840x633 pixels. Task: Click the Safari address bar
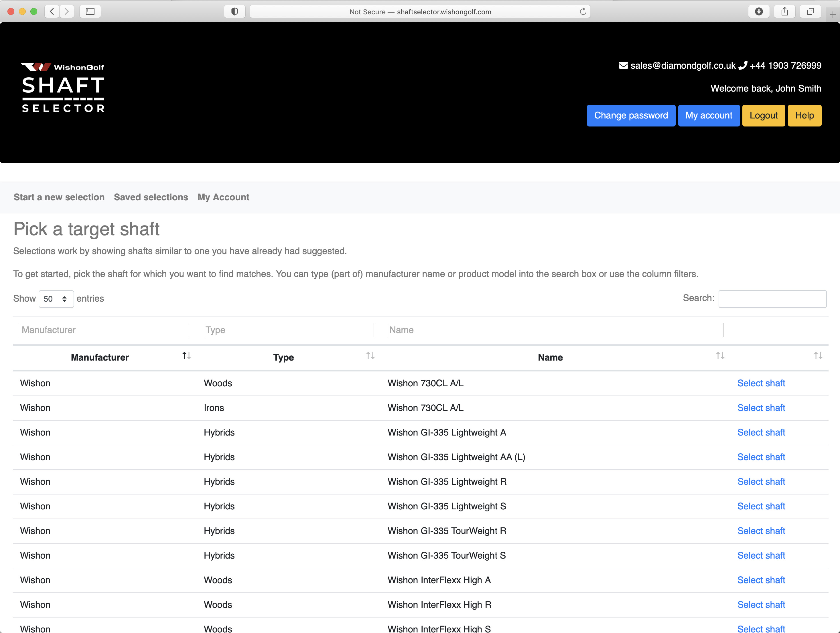(x=420, y=11)
